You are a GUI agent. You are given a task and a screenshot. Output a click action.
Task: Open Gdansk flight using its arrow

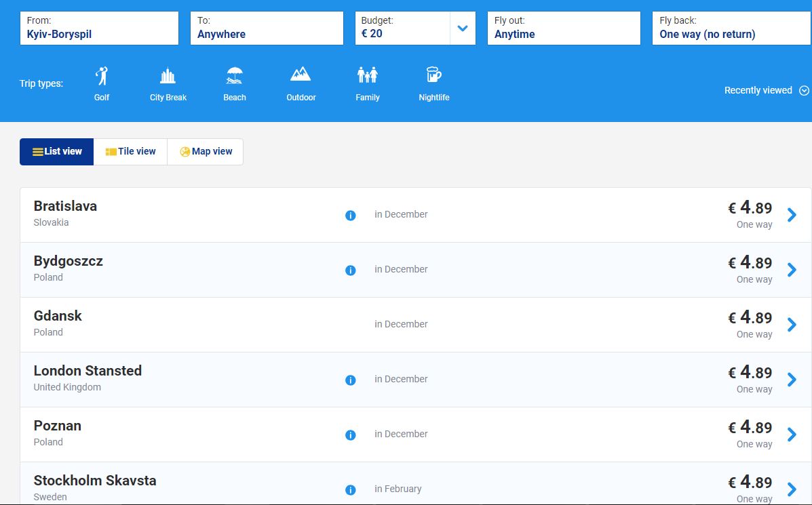click(x=792, y=325)
